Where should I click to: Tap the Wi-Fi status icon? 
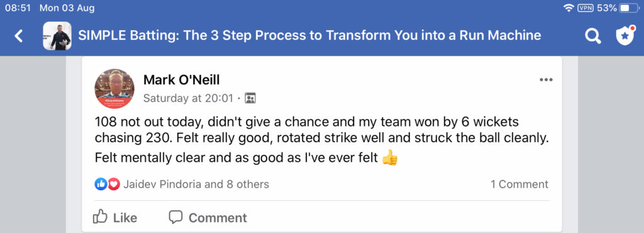click(569, 8)
